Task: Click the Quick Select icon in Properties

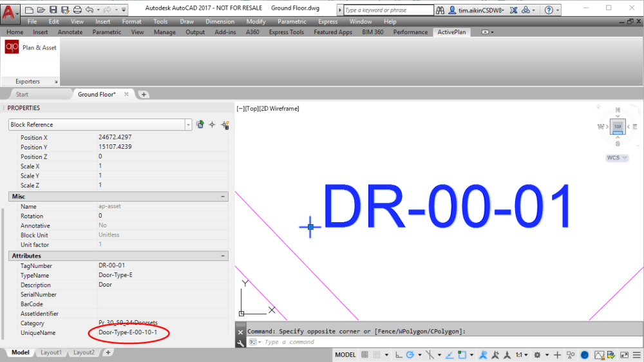Action: (225, 124)
